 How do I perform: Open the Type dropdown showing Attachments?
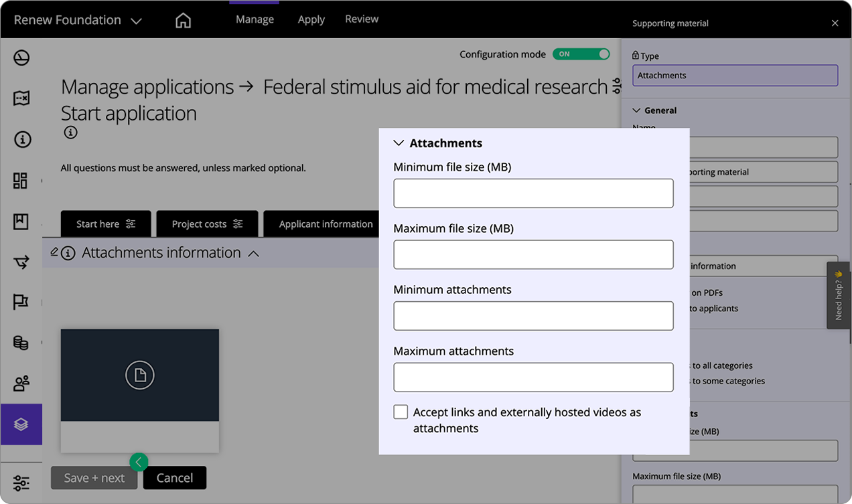[x=735, y=75]
